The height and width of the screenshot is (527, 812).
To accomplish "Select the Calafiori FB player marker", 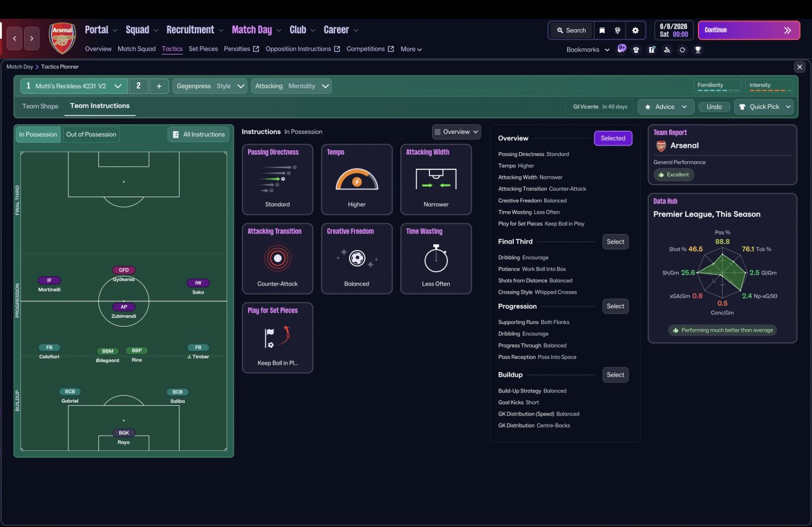I will 49,351.
